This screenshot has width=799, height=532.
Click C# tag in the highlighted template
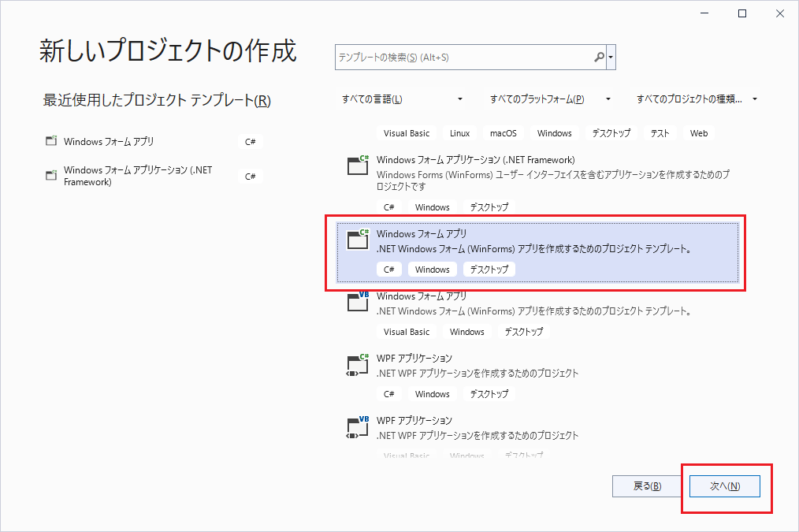[388, 269]
